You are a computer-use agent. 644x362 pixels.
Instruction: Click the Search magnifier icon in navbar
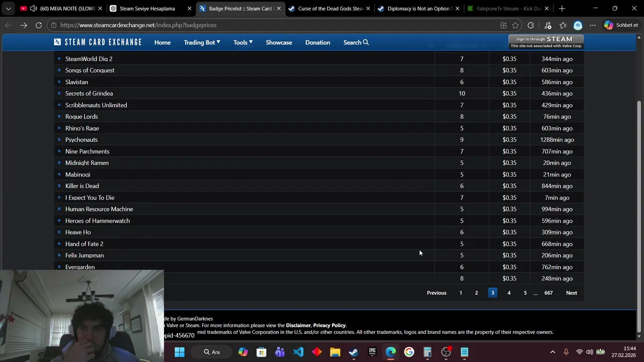366,42
